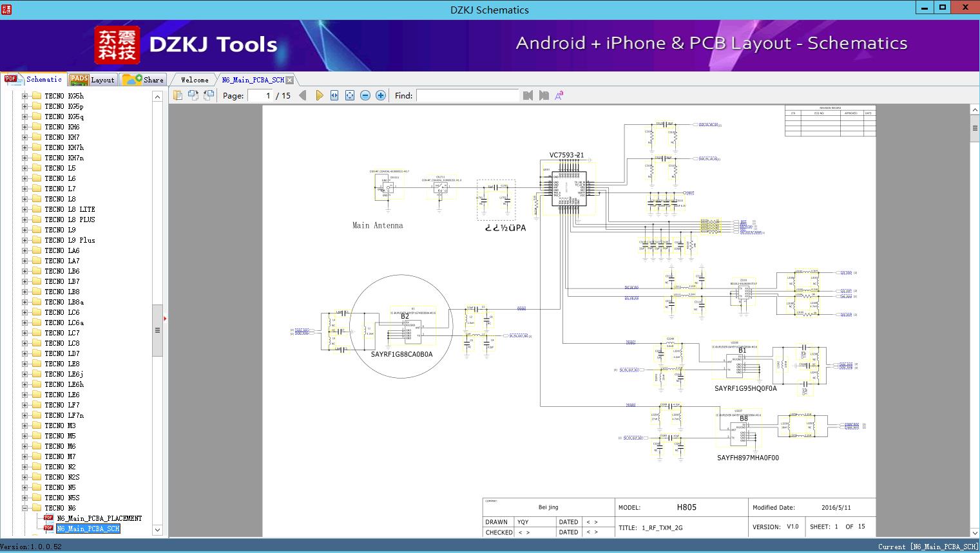Click PDF icon of N6_Main_PCBA_PLACEMENT

[x=48, y=518]
